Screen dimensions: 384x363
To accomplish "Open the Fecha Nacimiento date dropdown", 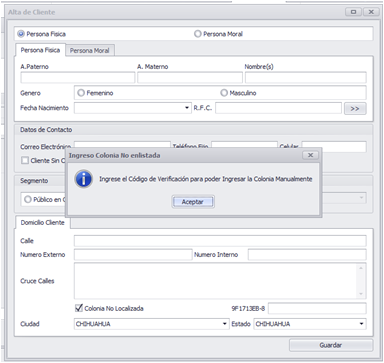I will pyautogui.click(x=187, y=108).
